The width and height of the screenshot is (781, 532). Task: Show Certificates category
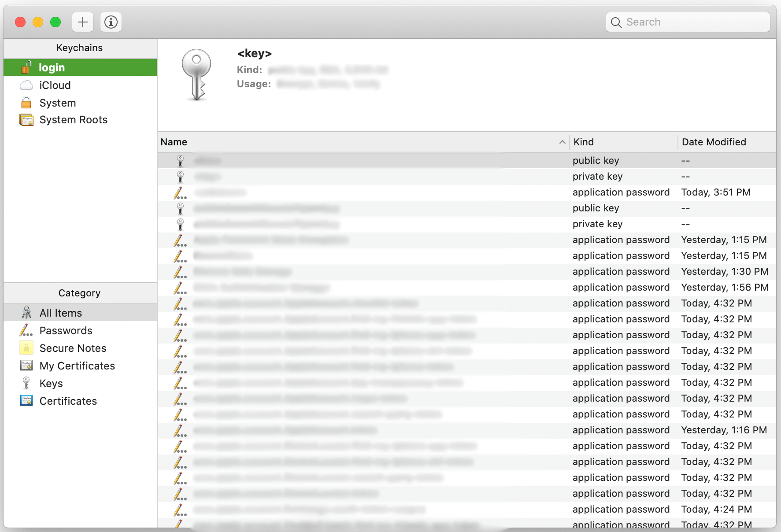click(68, 401)
